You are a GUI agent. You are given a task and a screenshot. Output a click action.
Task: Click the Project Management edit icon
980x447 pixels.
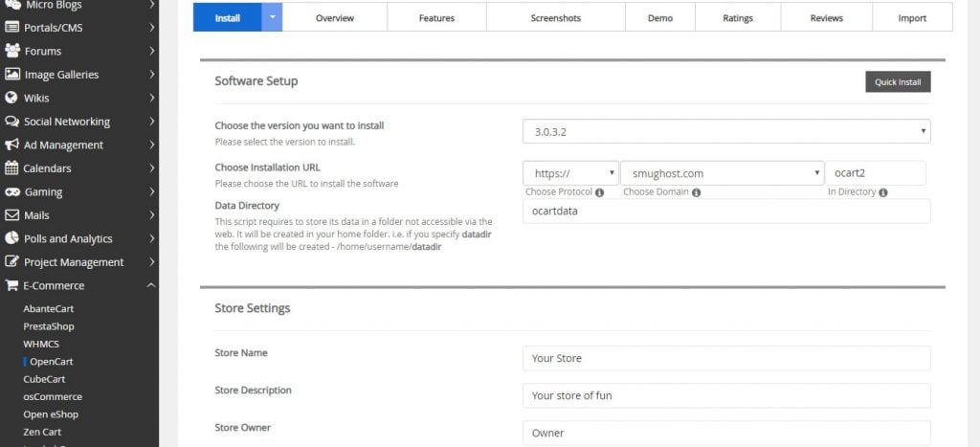(x=11, y=262)
